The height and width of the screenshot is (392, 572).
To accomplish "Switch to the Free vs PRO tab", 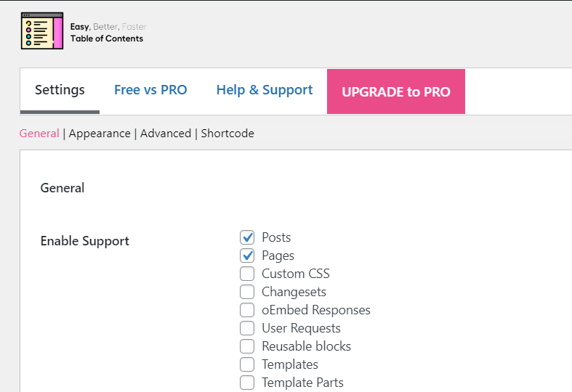I will click(x=150, y=90).
